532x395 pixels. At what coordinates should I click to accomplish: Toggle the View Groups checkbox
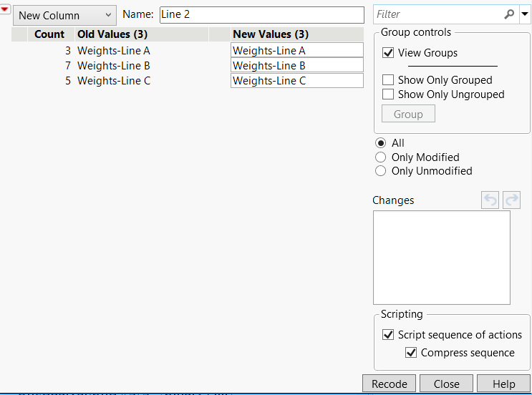point(389,53)
